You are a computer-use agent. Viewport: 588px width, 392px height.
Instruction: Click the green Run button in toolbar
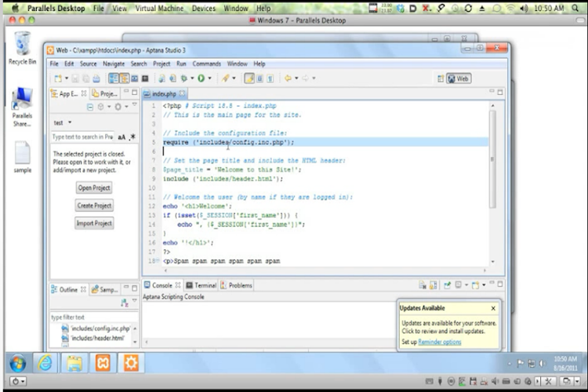(x=200, y=78)
